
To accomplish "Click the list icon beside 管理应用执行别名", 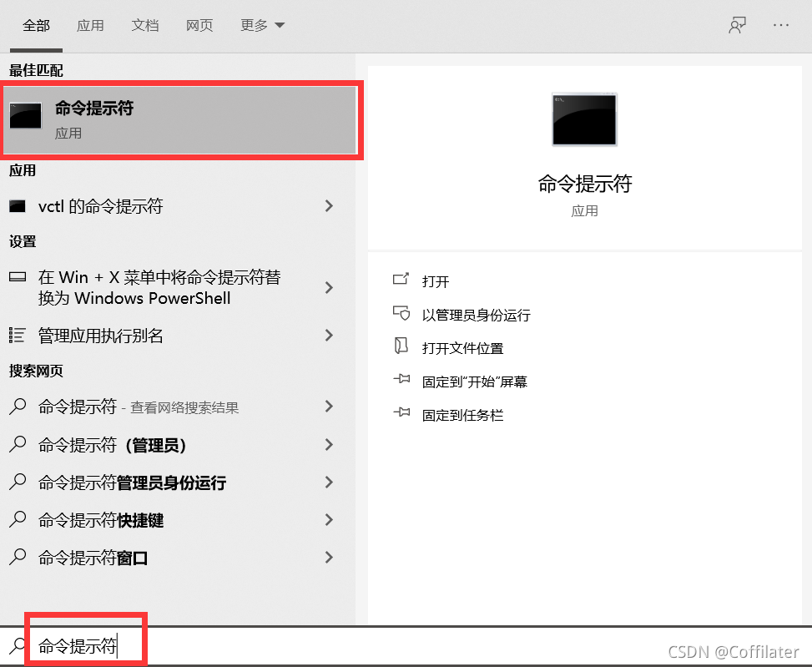I will [x=17, y=336].
